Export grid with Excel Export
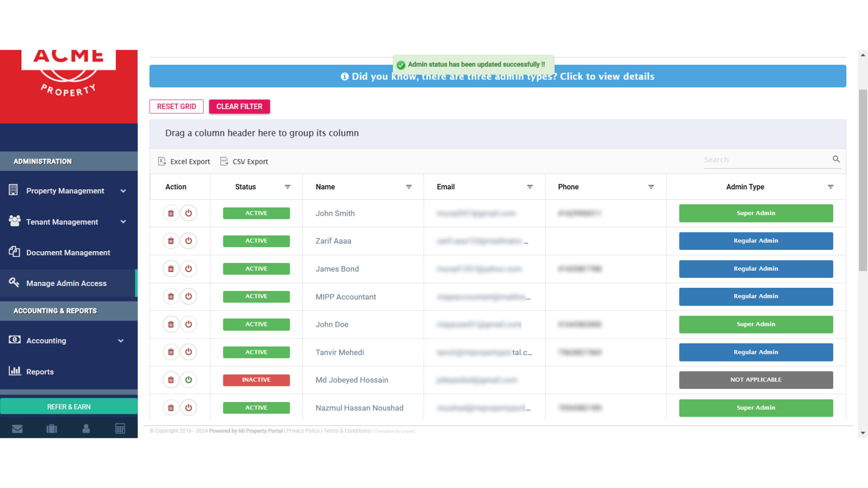This screenshot has height=488, width=868. point(184,161)
